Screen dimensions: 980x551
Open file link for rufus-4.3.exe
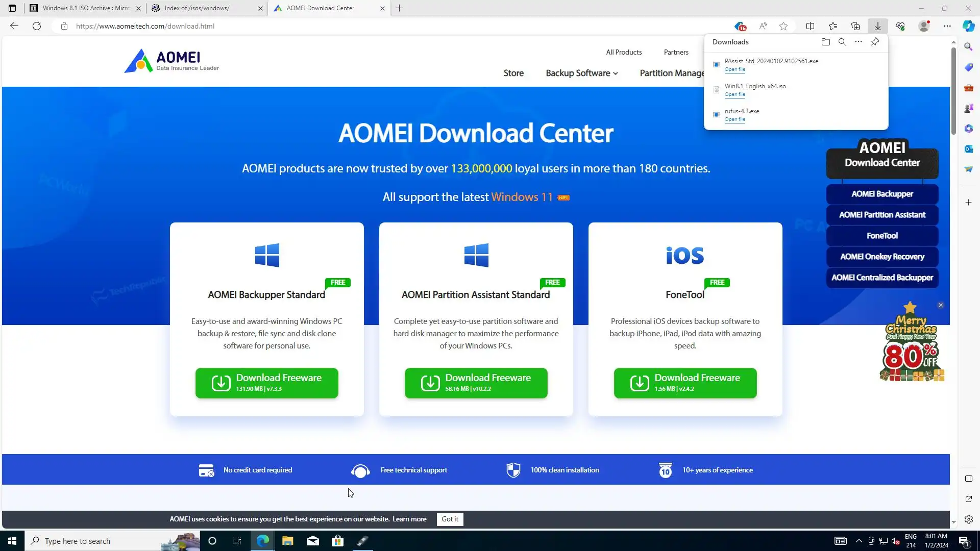pyautogui.click(x=734, y=119)
